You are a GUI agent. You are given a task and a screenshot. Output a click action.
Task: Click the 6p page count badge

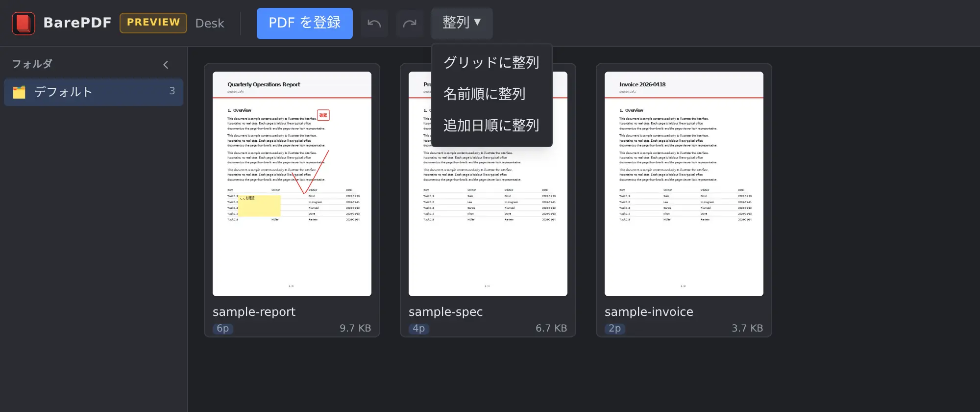[223, 329]
